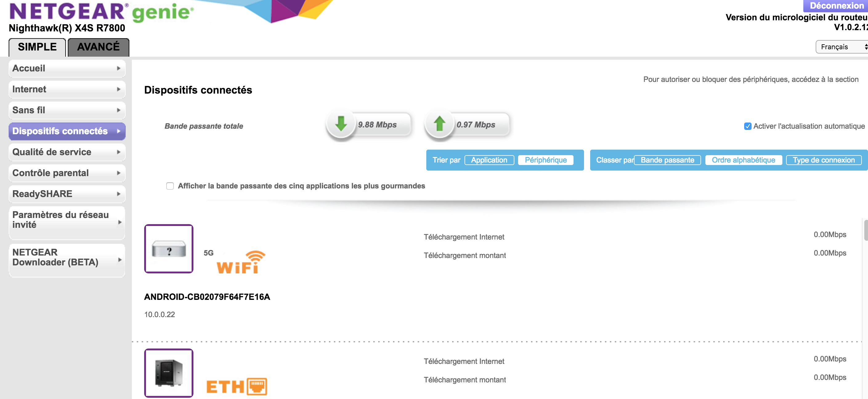Rank devices by Ordre alphabétique
Viewport: 868px width, 399px height.
pos(743,160)
